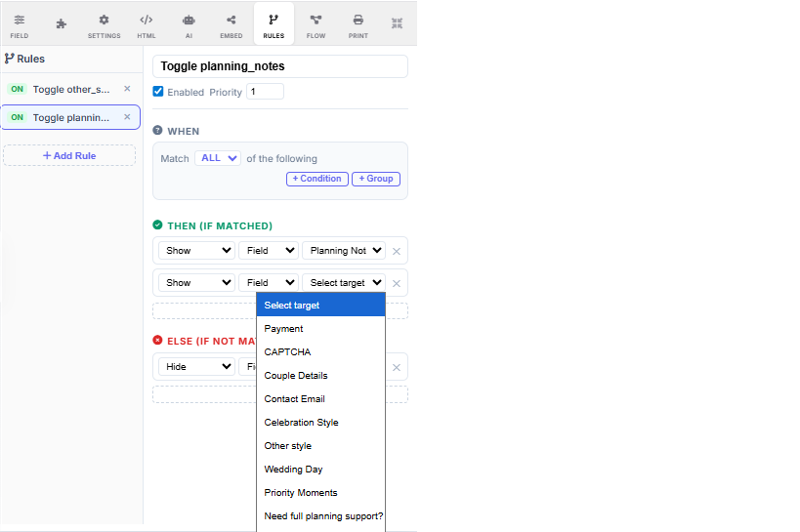Open the HTML tab
Screen dimensions: 800x532
pyautogui.click(x=147, y=25)
